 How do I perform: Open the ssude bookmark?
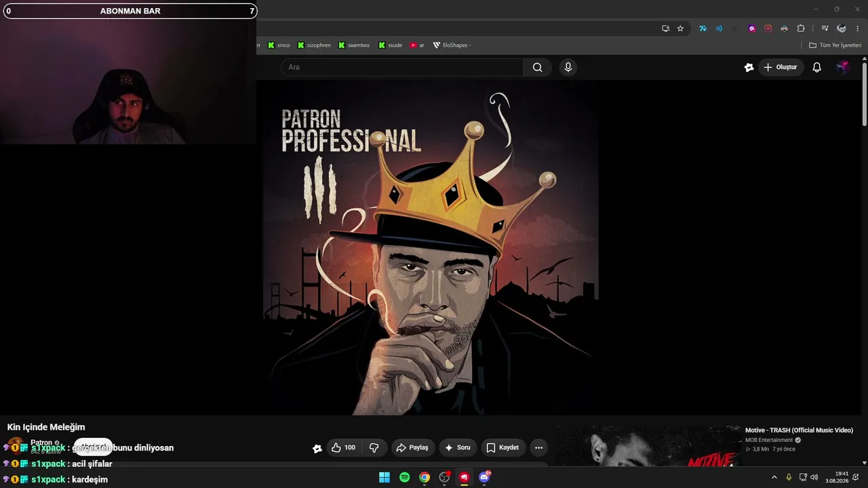390,45
